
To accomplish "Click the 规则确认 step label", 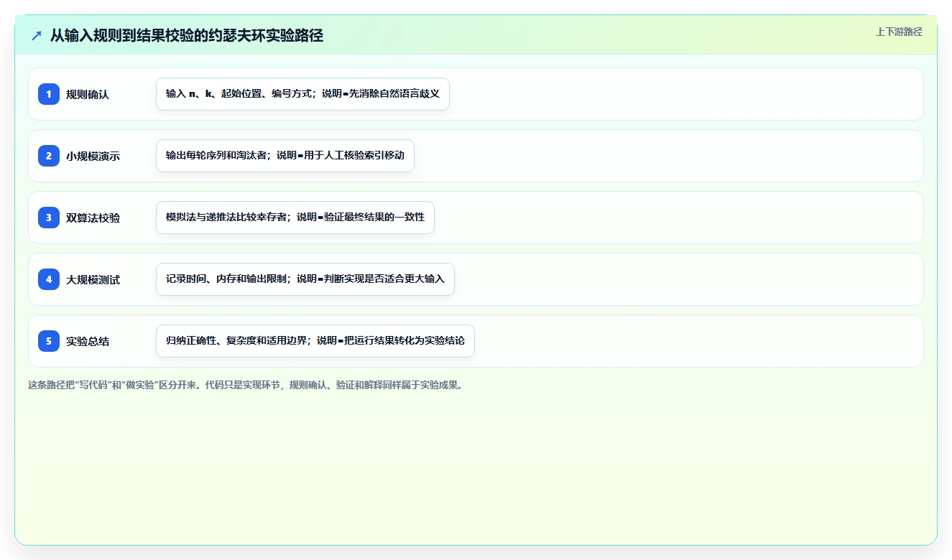I will [x=88, y=94].
